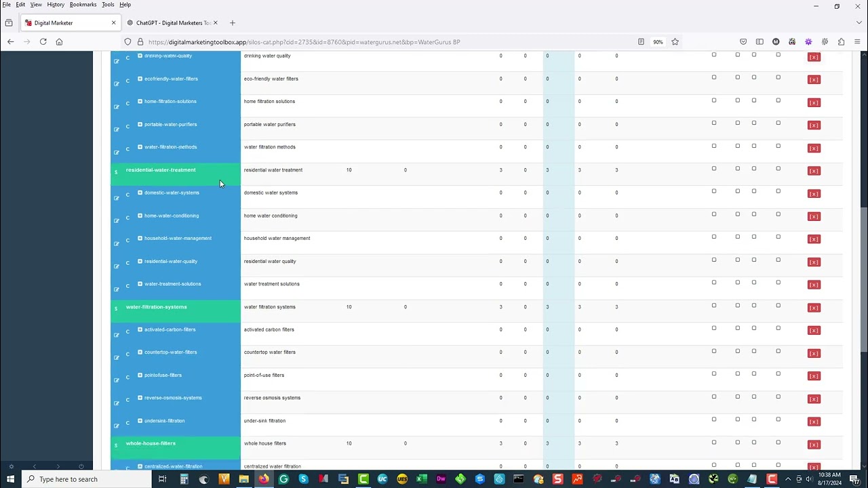This screenshot has width=868, height=488.
Task: Click the edit pencil icon for activated-carbon-filters row
Action: pos(116,335)
